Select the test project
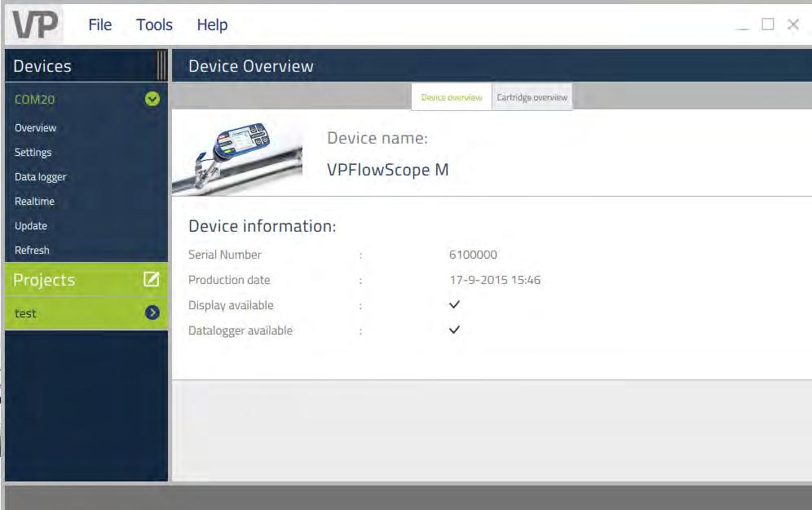This screenshot has height=510, width=812. coord(86,313)
